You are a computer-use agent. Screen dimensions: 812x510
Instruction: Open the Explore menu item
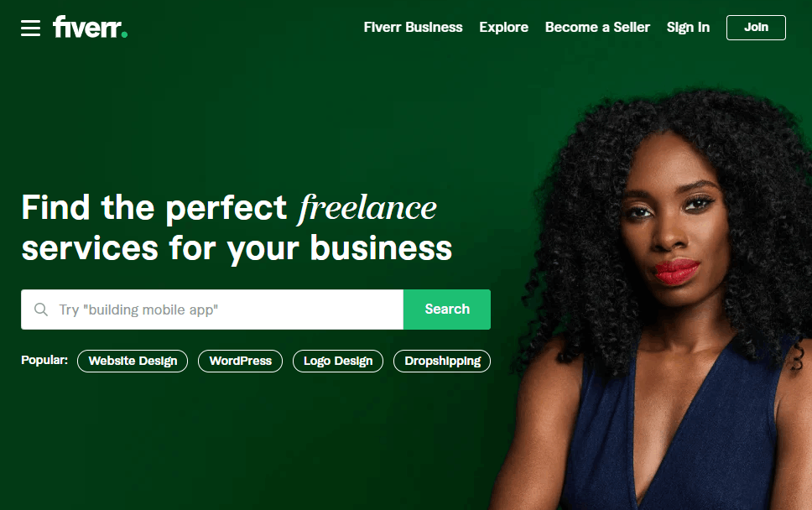click(503, 28)
